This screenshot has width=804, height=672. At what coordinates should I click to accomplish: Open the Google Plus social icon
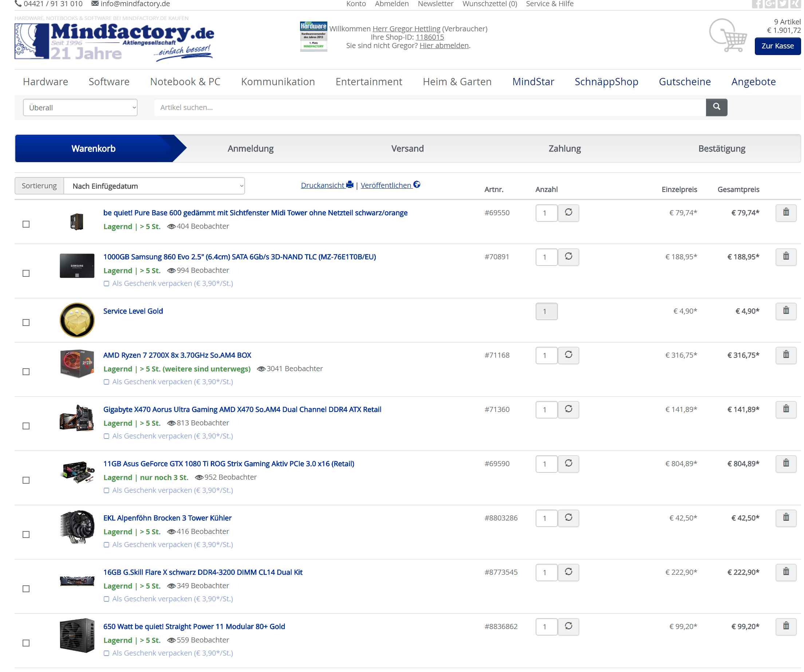pyautogui.click(x=770, y=4)
